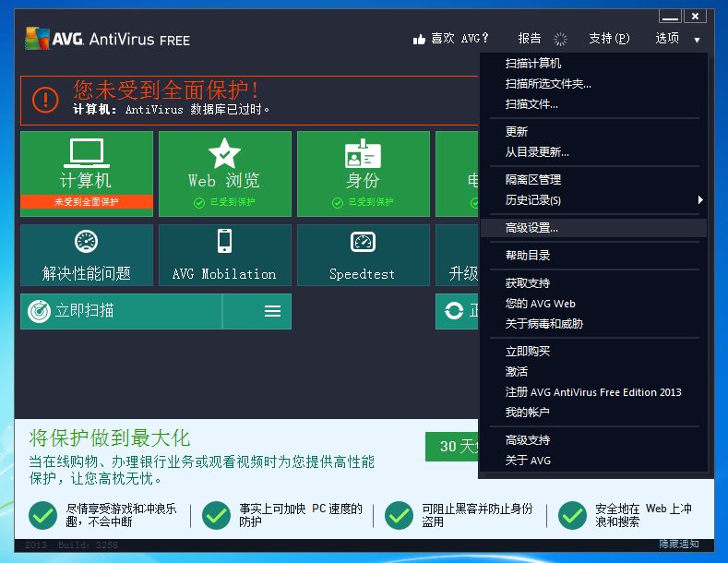Open scan options hamburger menu icon
This screenshot has width=728, height=563.
point(272,311)
